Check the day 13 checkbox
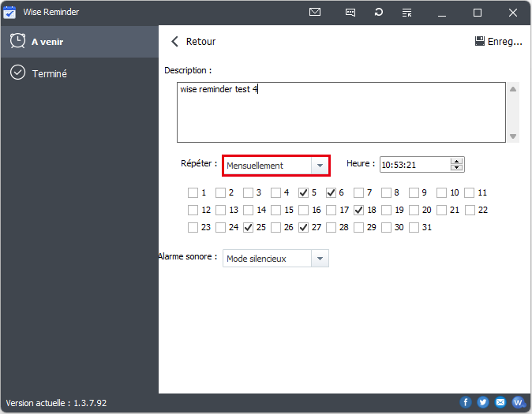 (220, 211)
